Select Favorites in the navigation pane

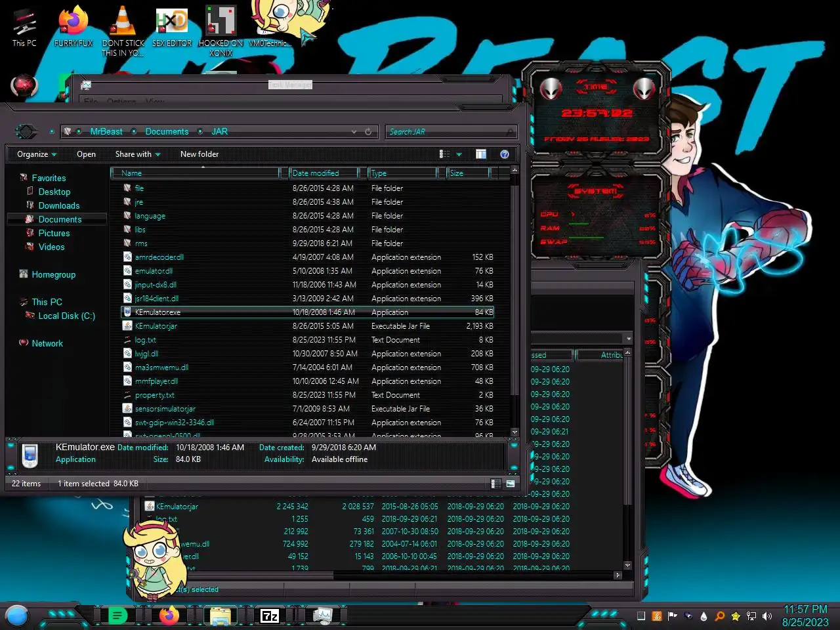[49, 178]
